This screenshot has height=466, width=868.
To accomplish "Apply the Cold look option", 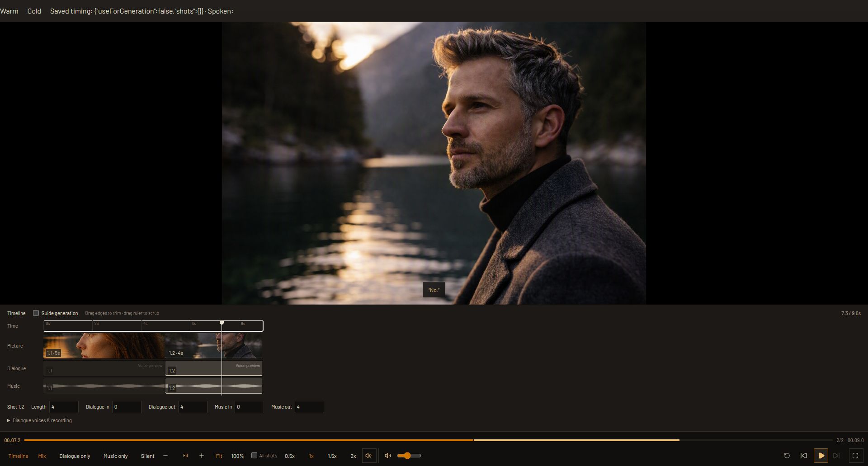I will pos(34,11).
